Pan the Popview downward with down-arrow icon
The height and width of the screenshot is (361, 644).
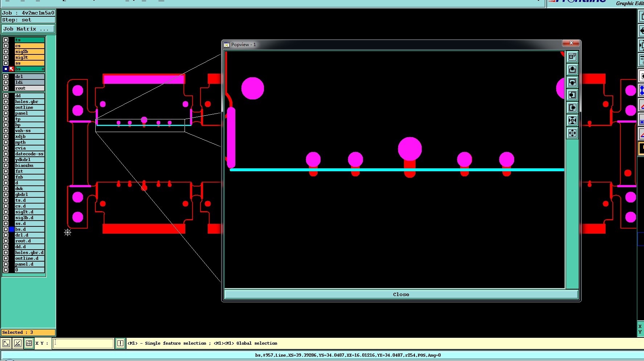click(x=572, y=82)
